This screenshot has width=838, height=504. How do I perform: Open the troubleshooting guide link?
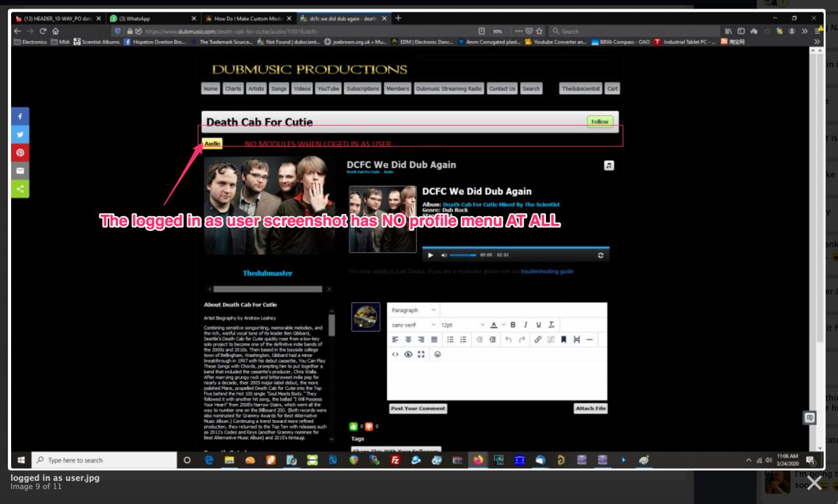point(547,271)
